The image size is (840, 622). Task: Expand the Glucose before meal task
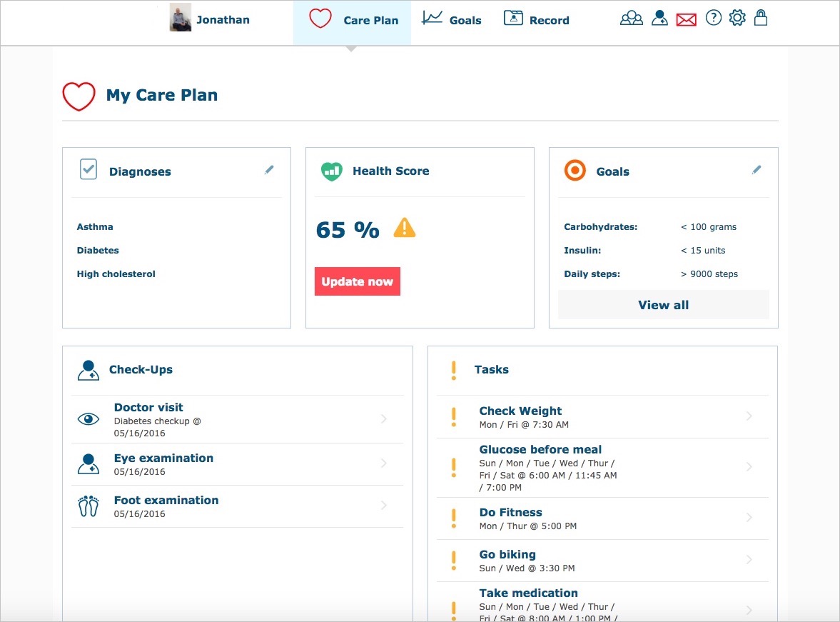tap(749, 467)
